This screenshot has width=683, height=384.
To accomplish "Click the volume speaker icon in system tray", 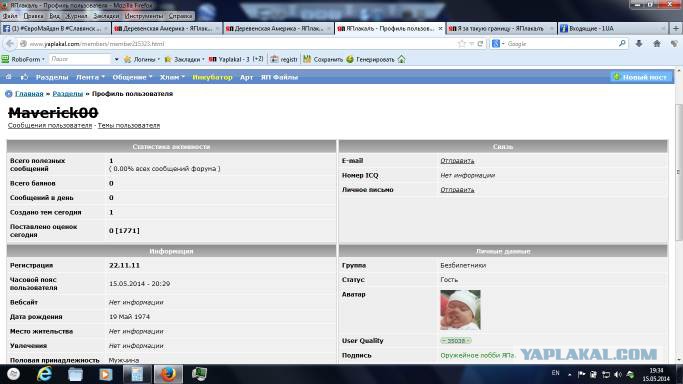I will coord(618,374).
